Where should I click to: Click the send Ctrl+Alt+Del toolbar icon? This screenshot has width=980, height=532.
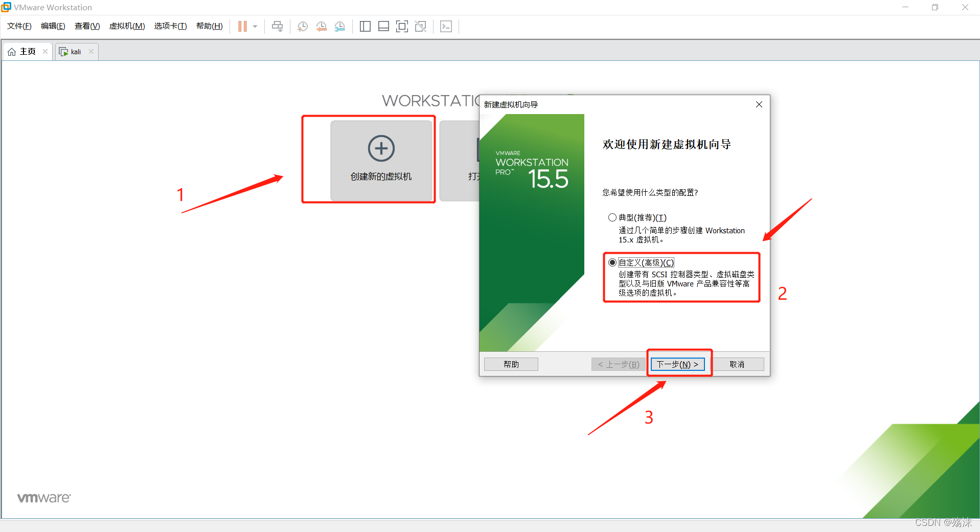coord(277,27)
